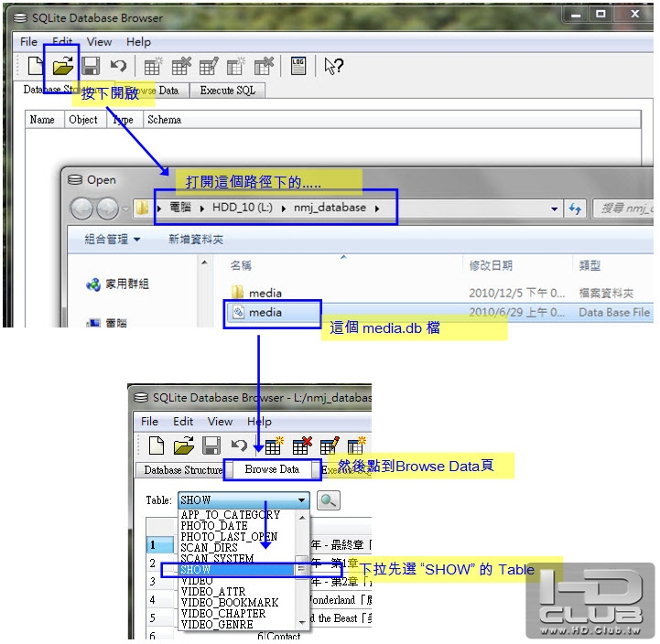Click Create Index icon in lower SQLite window
Image resolution: width=660 pixels, height=644 pixels.
pos(356,445)
